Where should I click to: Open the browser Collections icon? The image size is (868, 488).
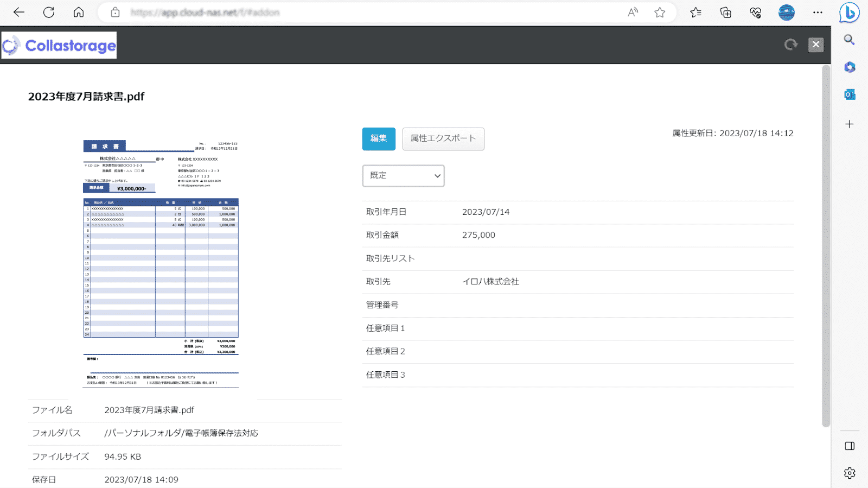coord(725,12)
